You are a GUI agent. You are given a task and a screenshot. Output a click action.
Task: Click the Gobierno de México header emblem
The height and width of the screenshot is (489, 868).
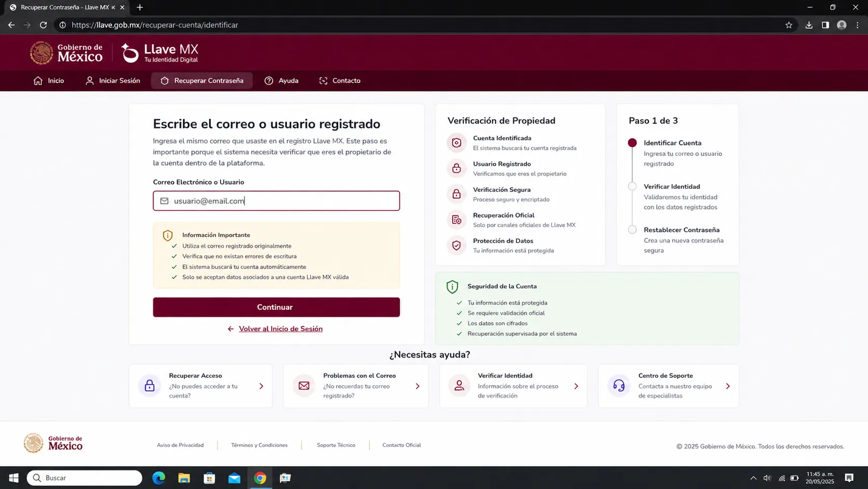pos(42,53)
